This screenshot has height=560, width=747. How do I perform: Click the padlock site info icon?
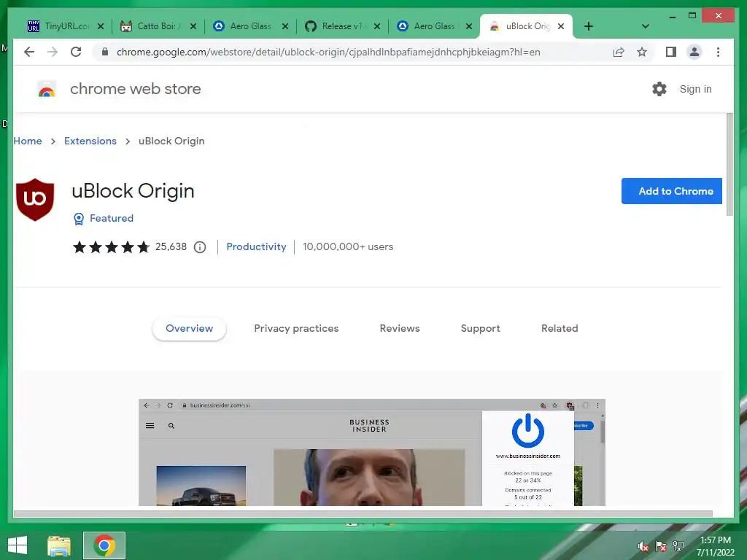105,52
